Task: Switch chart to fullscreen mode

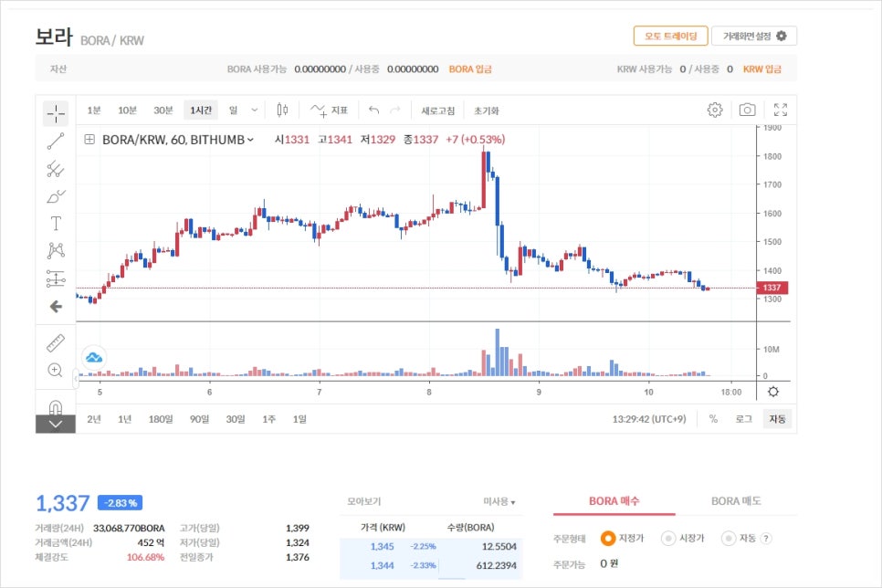Action: click(x=780, y=110)
